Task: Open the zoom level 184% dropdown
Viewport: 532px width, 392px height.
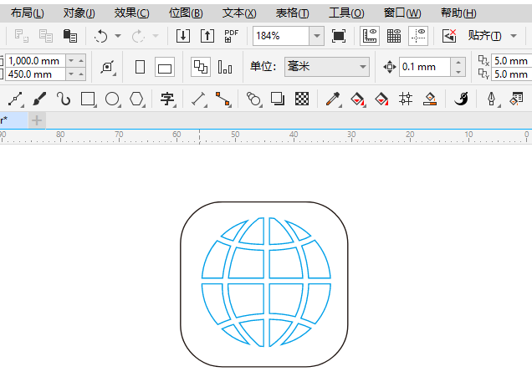Action: (x=316, y=36)
